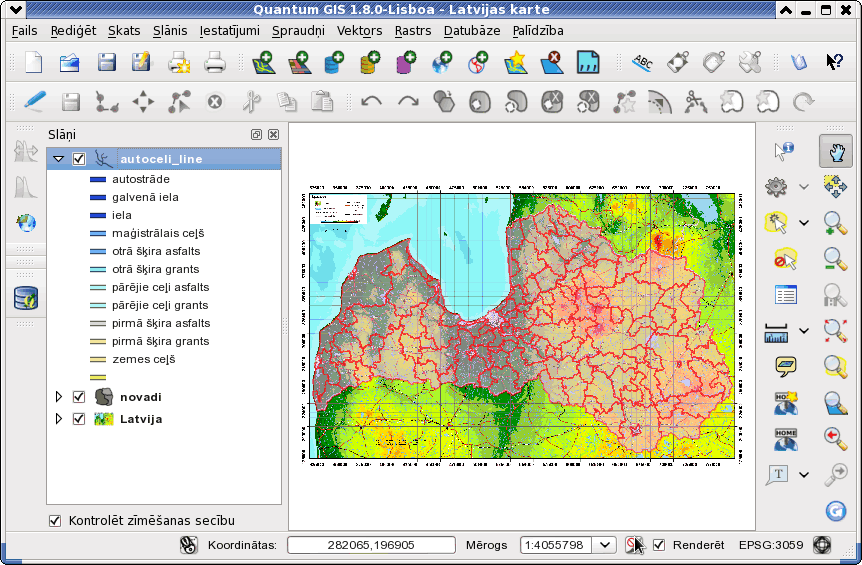The width and height of the screenshot is (862, 565).
Task: Open Composer Manager printer icon
Action: click(x=214, y=62)
